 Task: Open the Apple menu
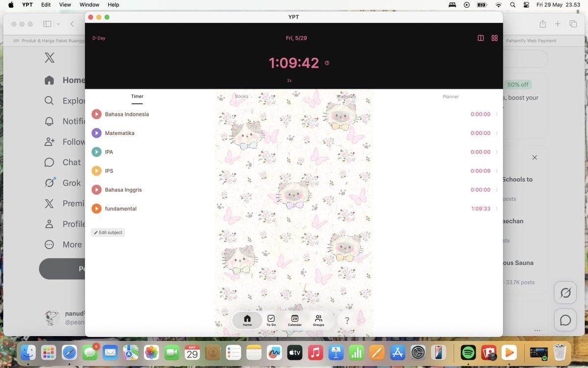(11, 4)
